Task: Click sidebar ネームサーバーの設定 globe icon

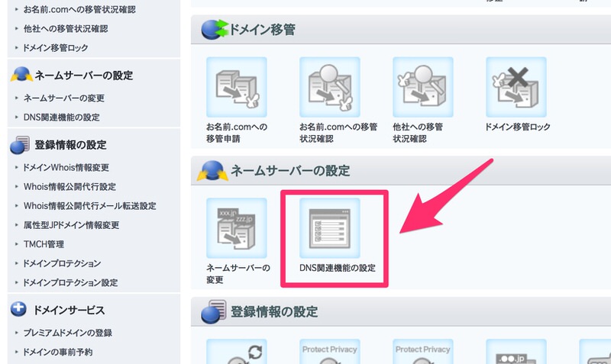Action: [x=21, y=74]
